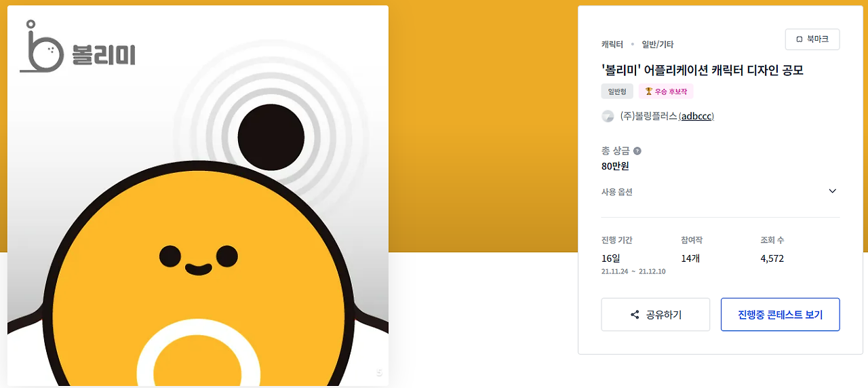This screenshot has height=388, width=868.
Task: Click the black bowling ball in the artwork
Action: point(271,138)
